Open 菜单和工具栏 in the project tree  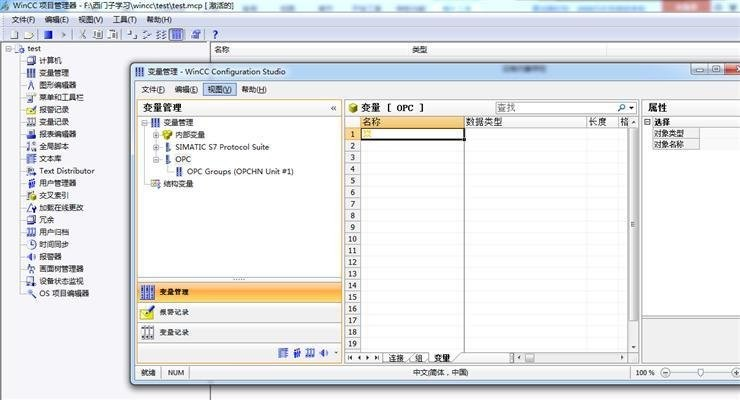click(61, 97)
